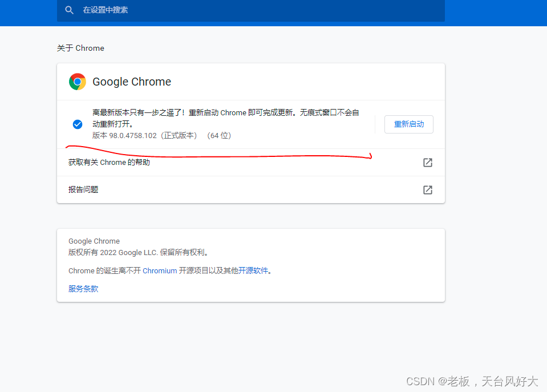Select the 报告问题 row
The image size is (547, 392).
[x=251, y=190]
